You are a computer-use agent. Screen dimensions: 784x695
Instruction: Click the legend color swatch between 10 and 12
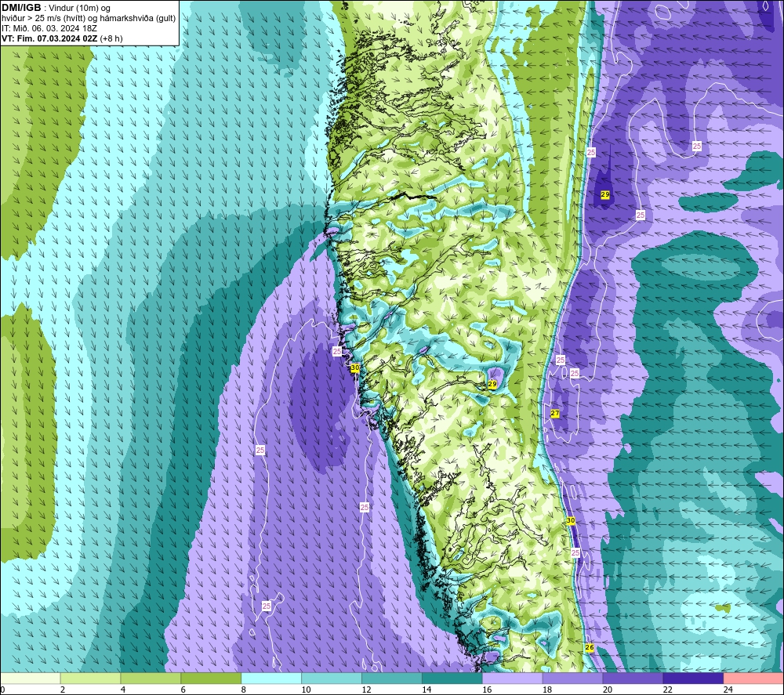point(332,678)
